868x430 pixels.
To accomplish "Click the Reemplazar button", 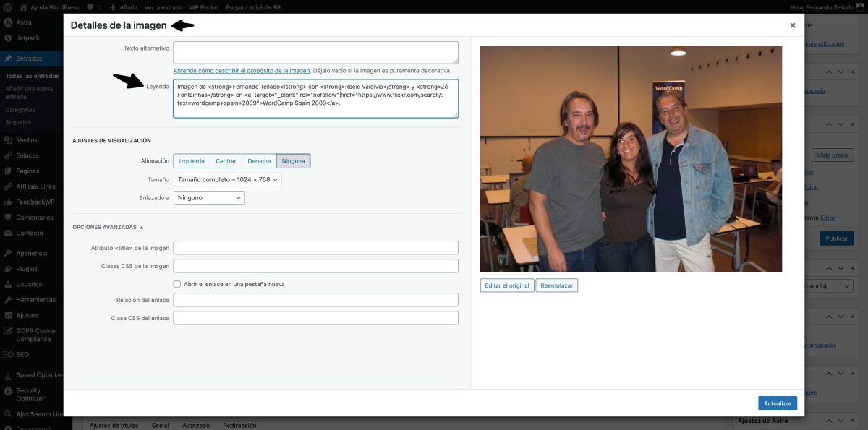I will point(557,285).
